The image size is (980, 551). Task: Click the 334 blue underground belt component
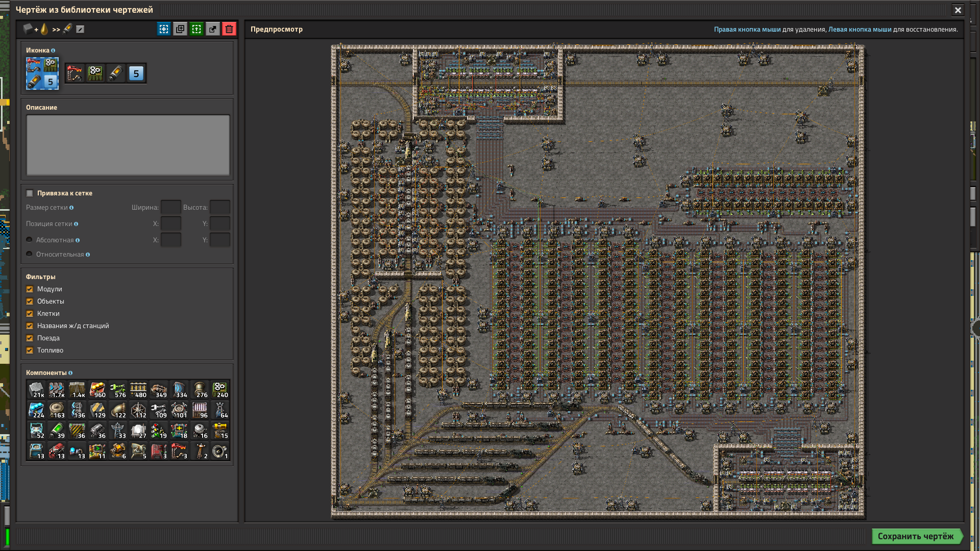coord(179,390)
